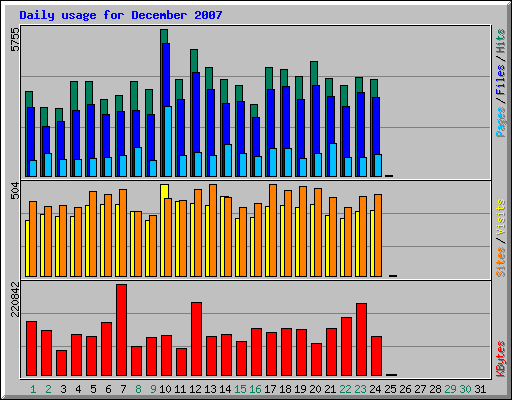Click day 16 on the x-axis

pos(255,389)
